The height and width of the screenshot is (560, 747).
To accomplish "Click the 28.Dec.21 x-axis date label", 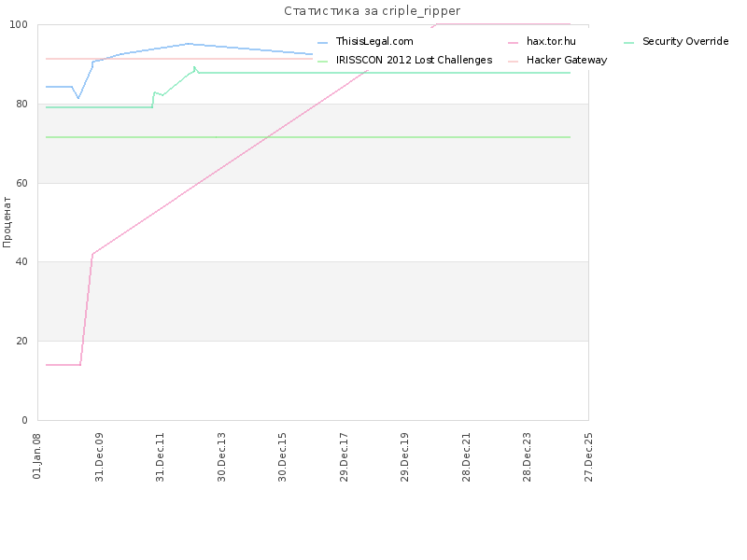I will click(x=466, y=457).
